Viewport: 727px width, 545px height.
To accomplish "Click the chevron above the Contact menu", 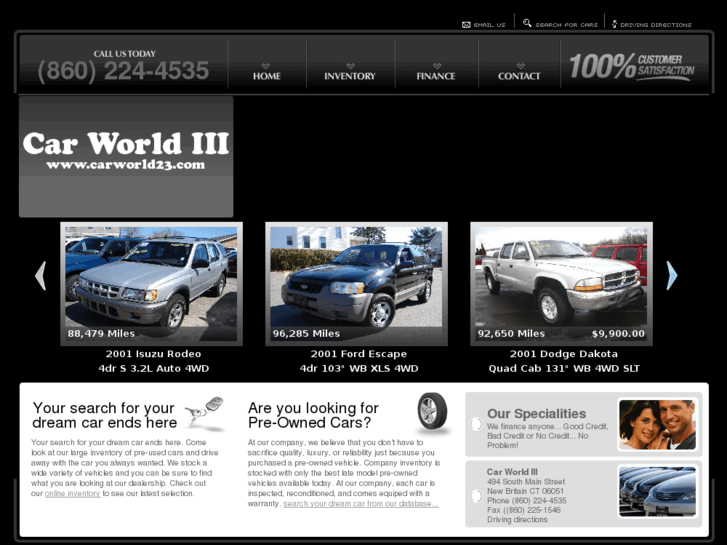I will (521, 66).
